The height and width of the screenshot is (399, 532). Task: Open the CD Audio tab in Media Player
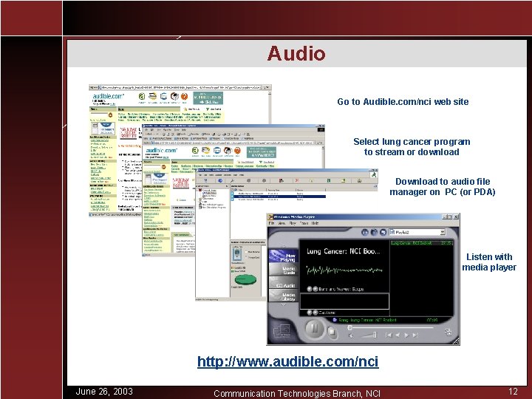pos(284,284)
